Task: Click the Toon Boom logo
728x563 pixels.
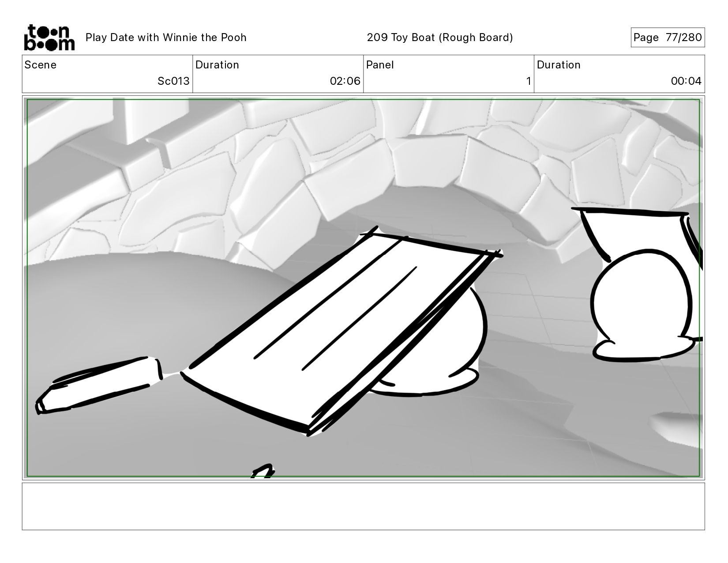Action: coord(49,38)
